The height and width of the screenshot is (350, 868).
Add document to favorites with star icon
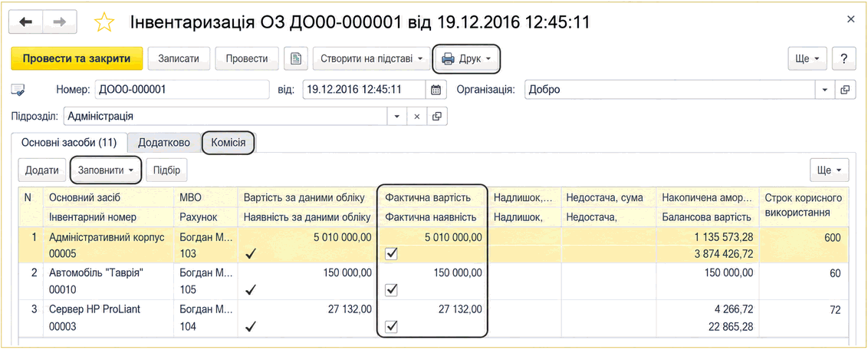104,21
